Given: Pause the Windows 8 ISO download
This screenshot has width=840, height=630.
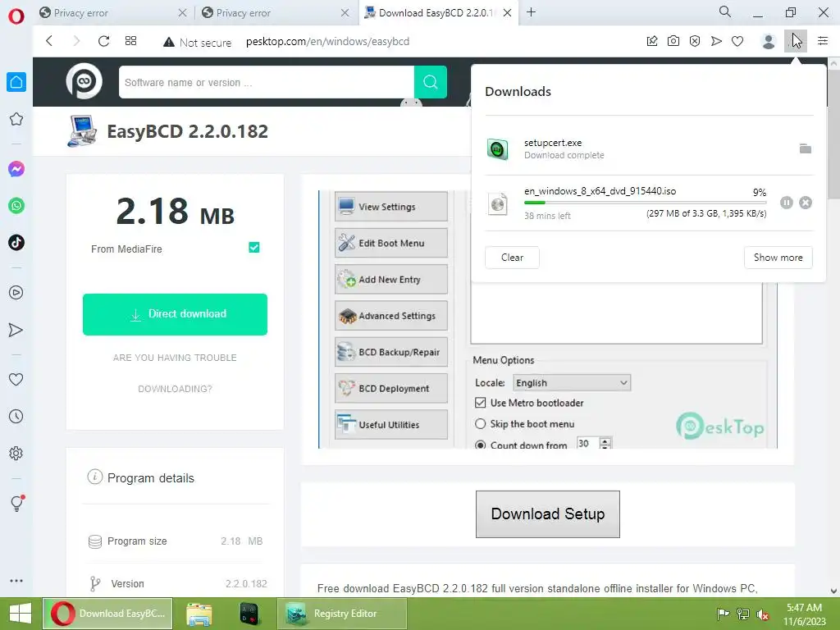Looking at the screenshot, I should pyautogui.click(x=787, y=203).
